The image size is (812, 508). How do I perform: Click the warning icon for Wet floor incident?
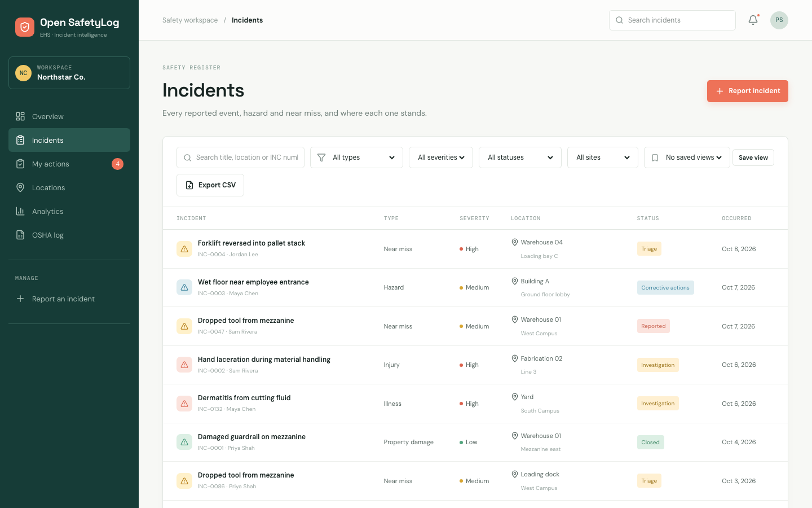coord(184,287)
